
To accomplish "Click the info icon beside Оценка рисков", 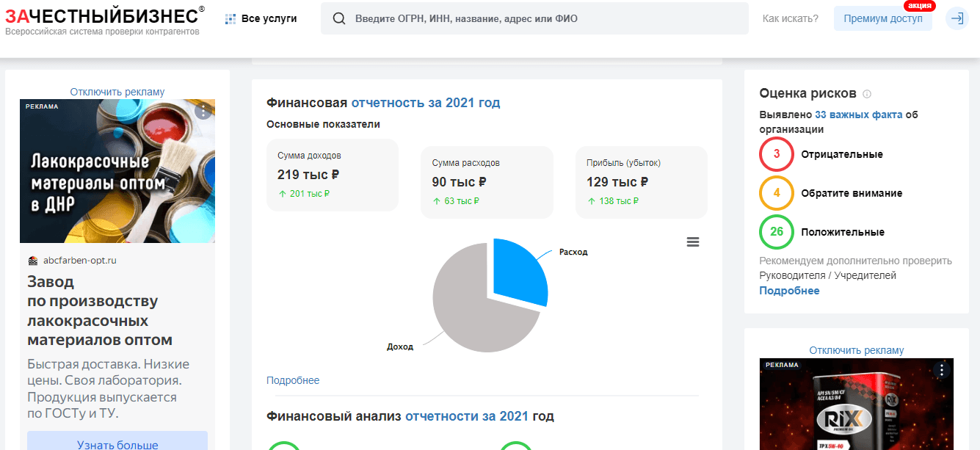I will tap(867, 94).
